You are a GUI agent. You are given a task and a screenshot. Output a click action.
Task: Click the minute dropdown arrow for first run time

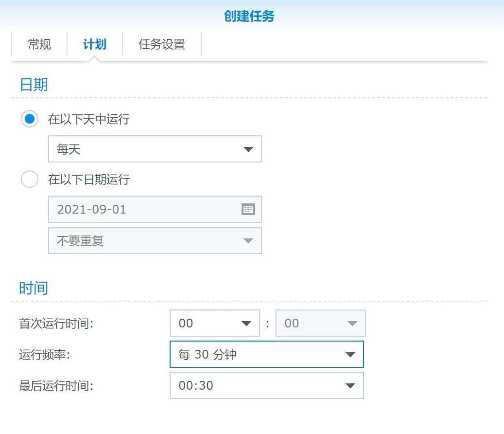pos(353,323)
